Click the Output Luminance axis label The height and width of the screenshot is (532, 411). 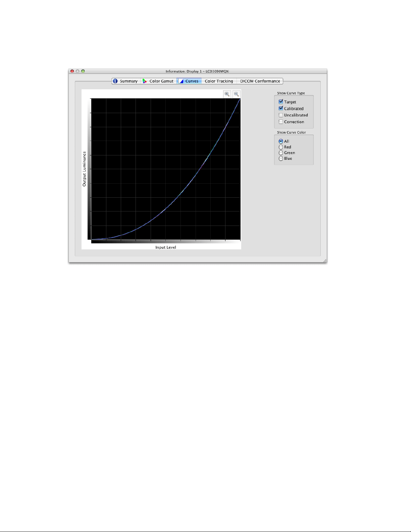(84, 169)
